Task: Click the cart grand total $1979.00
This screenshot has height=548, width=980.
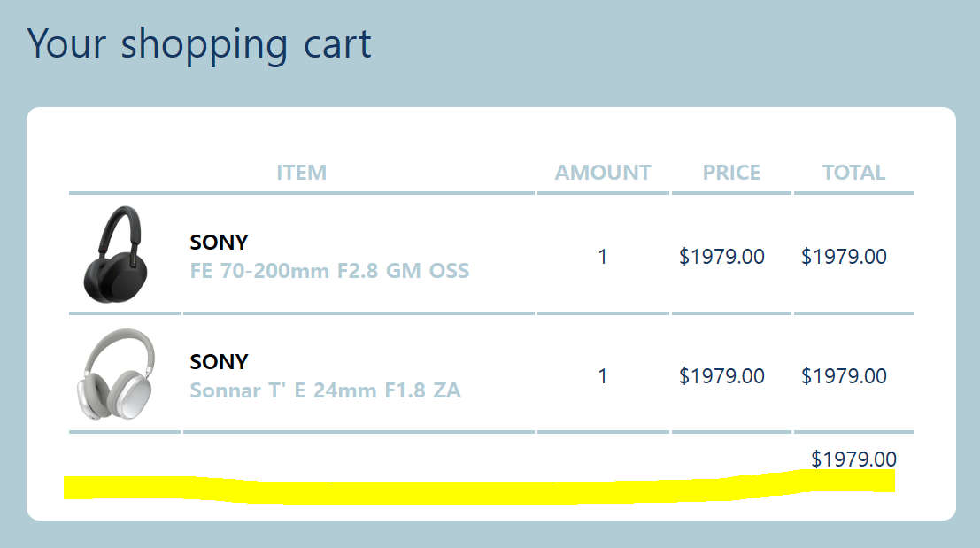Action: click(x=853, y=459)
